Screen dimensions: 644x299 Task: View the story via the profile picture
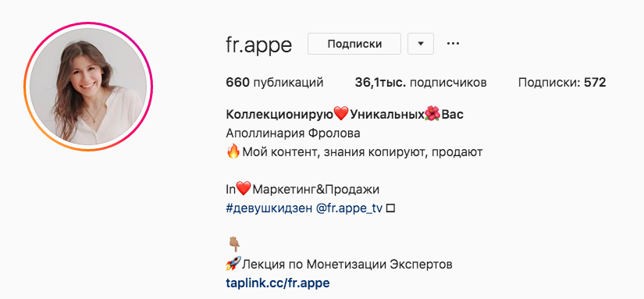pos(88,87)
